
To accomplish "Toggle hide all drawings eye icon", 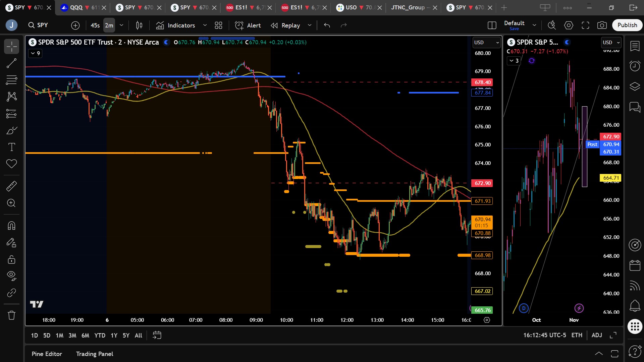I will point(11,276).
